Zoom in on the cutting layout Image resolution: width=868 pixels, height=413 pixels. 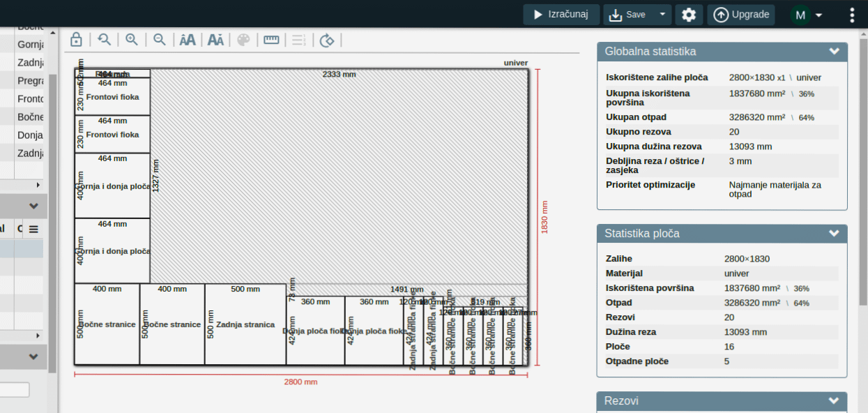click(x=132, y=40)
